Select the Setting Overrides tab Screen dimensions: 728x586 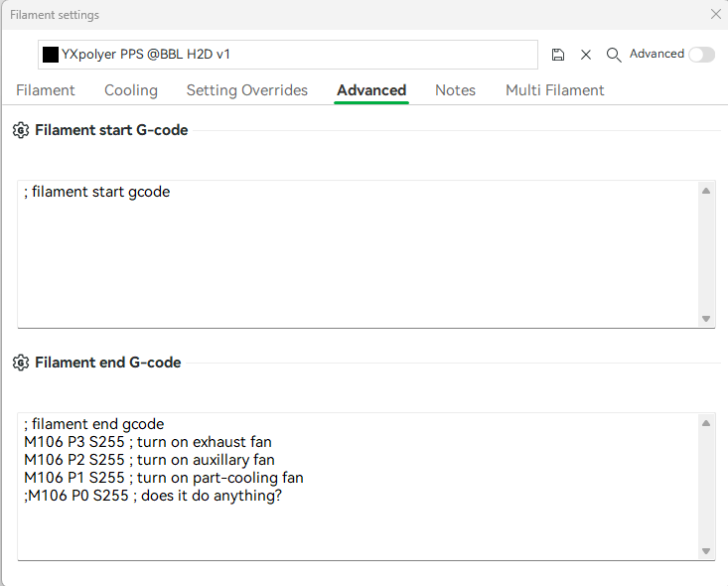(247, 90)
